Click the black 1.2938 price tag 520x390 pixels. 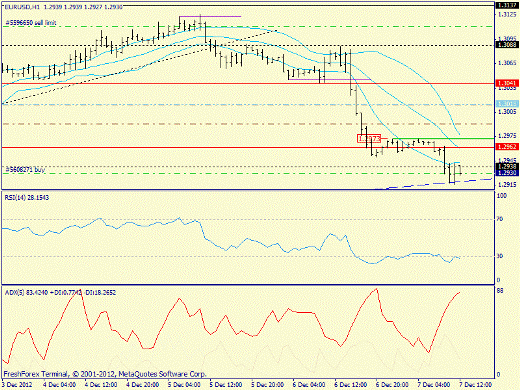pos(506,166)
